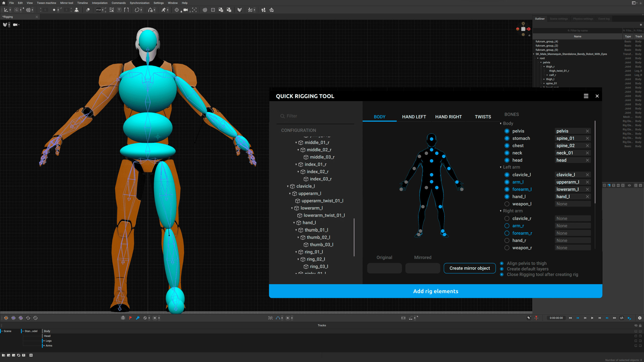
Task: Click the camera icon in the toolbar
Action: [185, 10]
